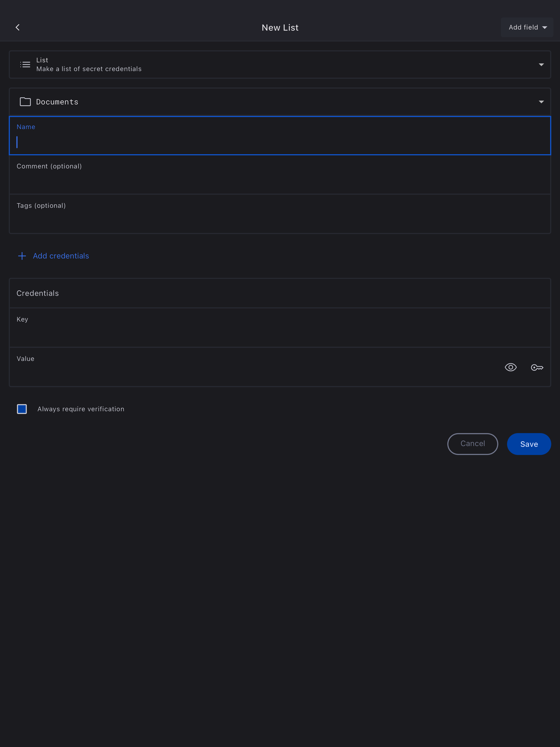Click the plus icon for adding credentials
This screenshot has width=560, height=747.
pos(22,256)
